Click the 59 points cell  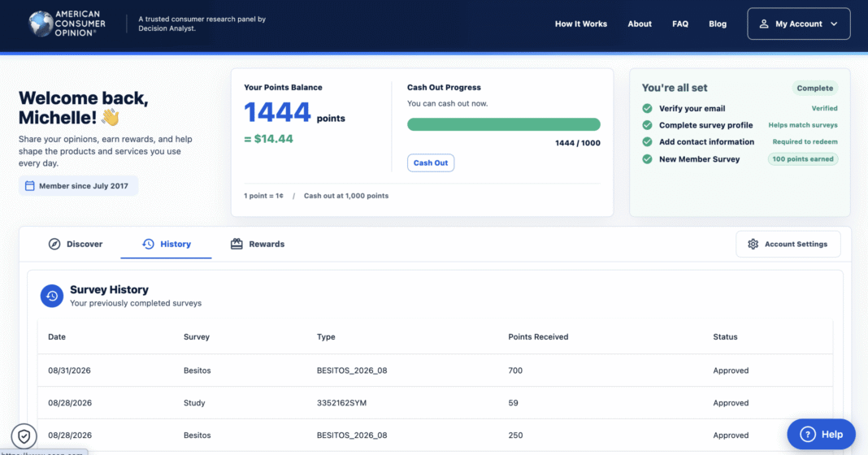tap(513, 403)
